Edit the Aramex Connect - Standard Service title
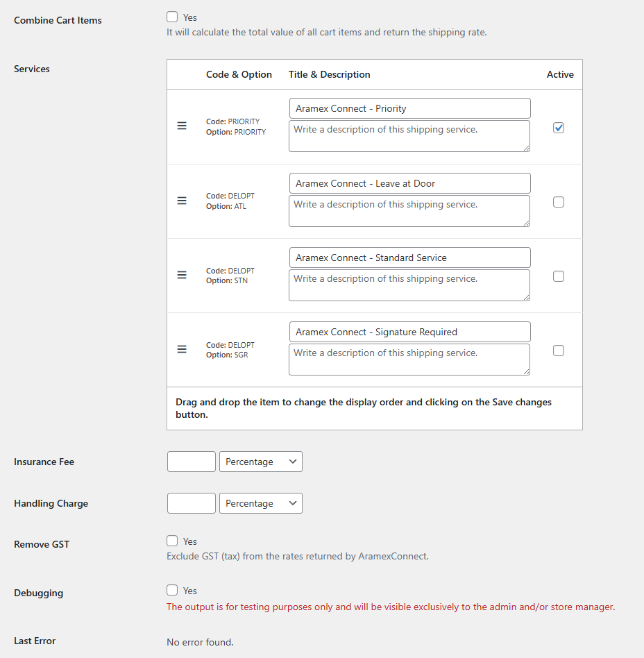The height and width of the screenshot is (658, 644). click(x=410, y=258)
